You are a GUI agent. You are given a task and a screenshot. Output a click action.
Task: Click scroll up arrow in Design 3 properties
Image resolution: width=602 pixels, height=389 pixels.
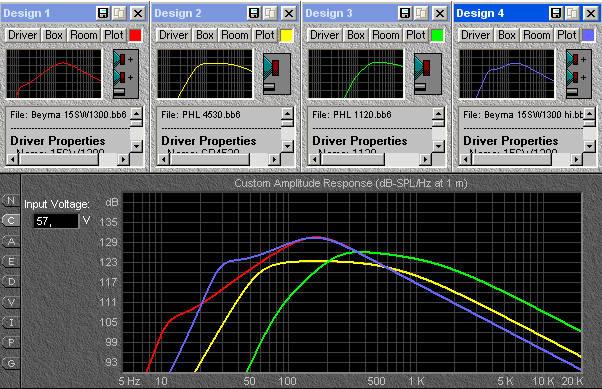coord(438,113)
